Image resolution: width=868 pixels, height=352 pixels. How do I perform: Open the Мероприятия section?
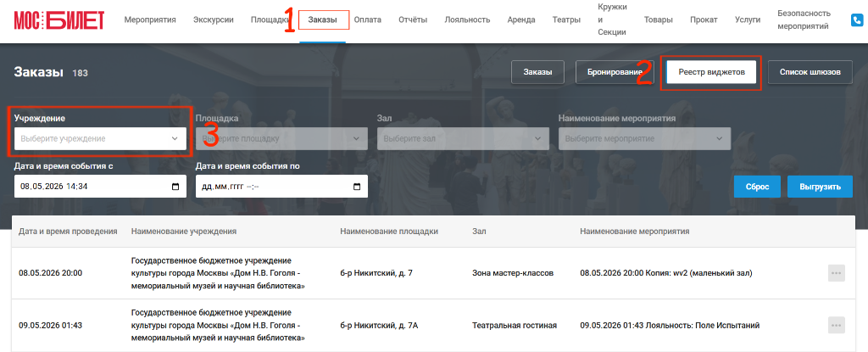point(150,20)
